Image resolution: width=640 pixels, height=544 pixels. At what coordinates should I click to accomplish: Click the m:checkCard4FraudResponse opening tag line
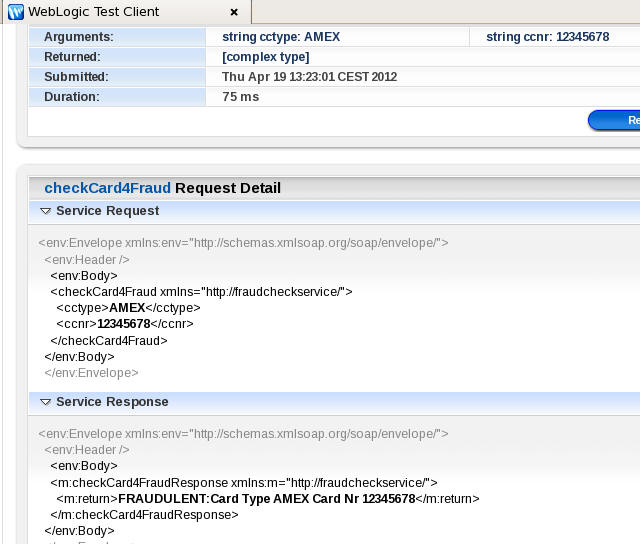tap(244, 482)
